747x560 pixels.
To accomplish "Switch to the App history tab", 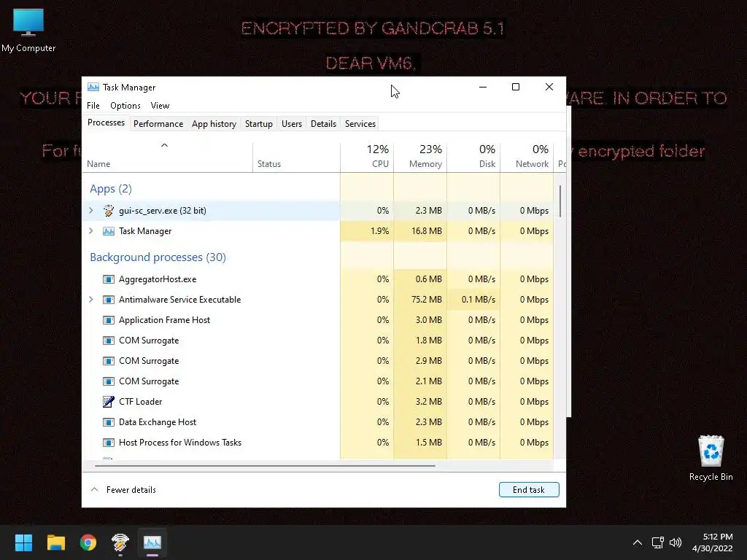I will coord(214,124).
